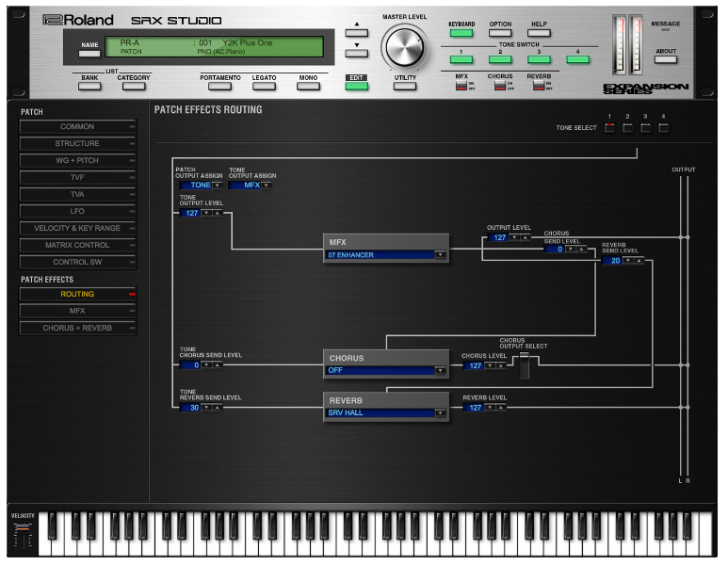Screen dimensions: 728x565
Task: Toggle the Chorus on/off switch
Action: 499,86
